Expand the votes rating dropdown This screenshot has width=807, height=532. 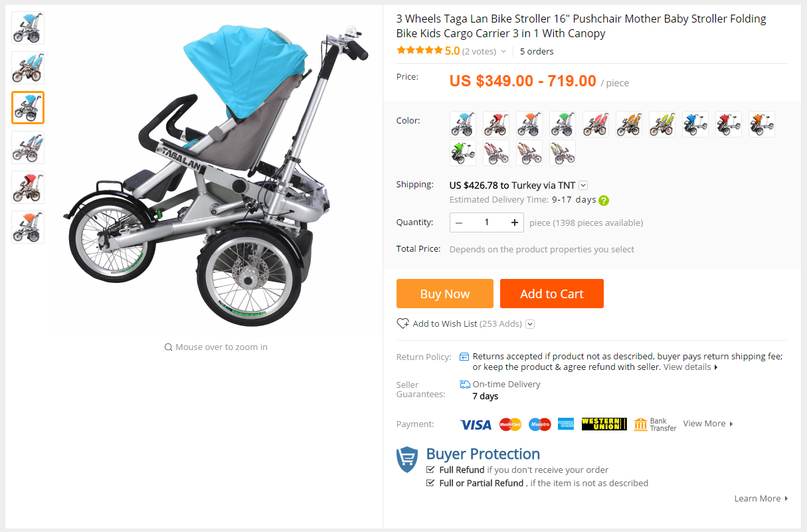pyautogui.click(x=503, y=51)
